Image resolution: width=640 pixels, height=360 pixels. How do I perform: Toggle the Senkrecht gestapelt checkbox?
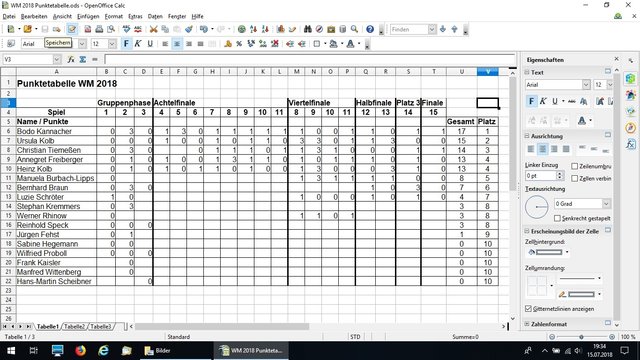(x=557, y=218)
